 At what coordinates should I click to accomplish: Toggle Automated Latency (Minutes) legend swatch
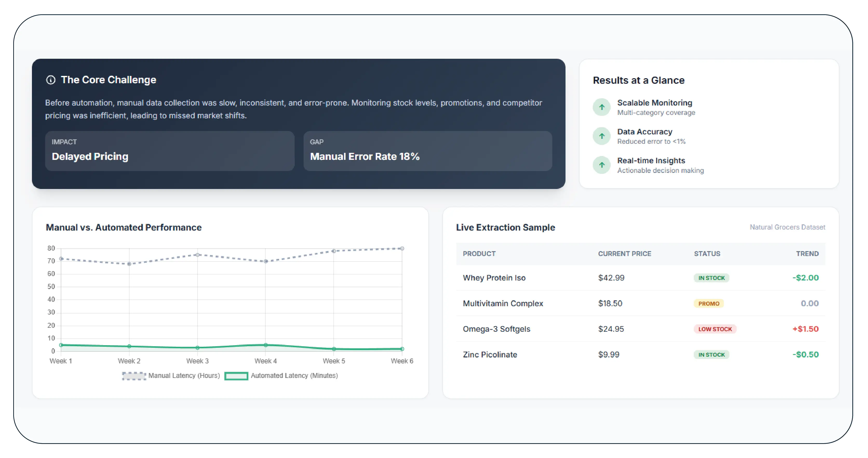pyautogui.click(x=236, y=376)
